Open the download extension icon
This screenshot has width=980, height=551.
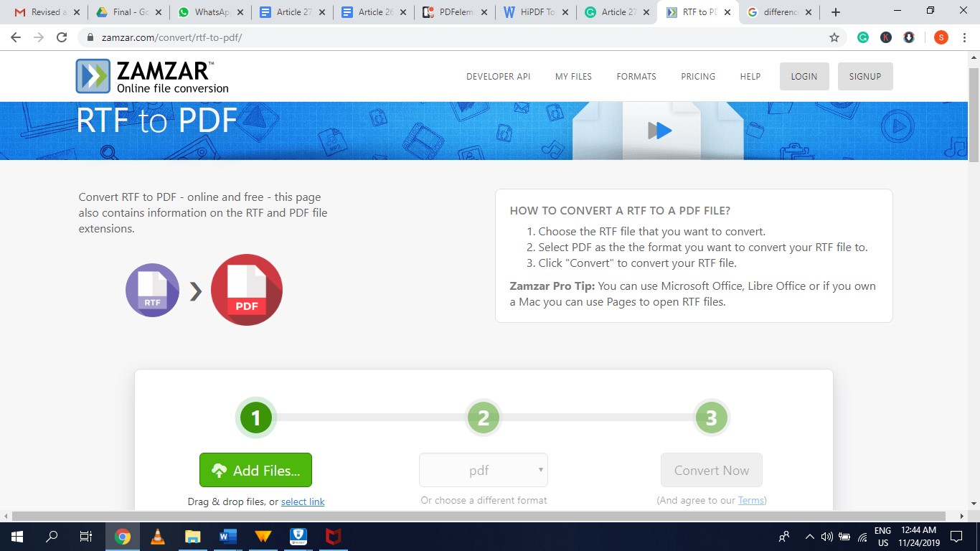click(909, 37)
